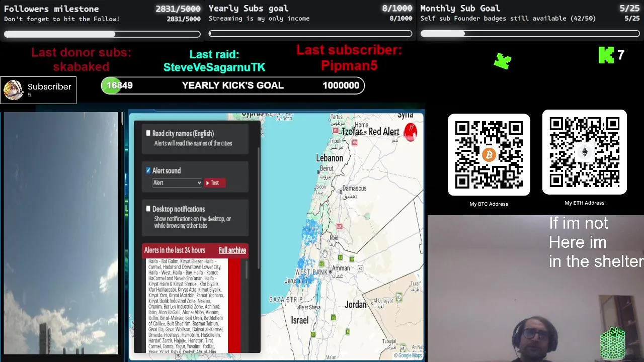The image size is (644, 362).
Task: Click the Yearly Subs goal progress bar
Action: 310,34
